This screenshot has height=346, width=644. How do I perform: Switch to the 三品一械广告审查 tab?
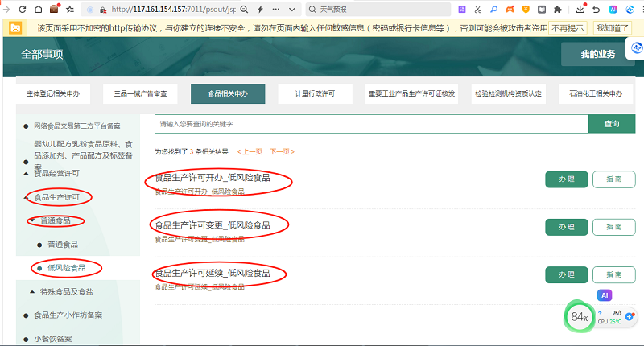click(x=140, y=93)
